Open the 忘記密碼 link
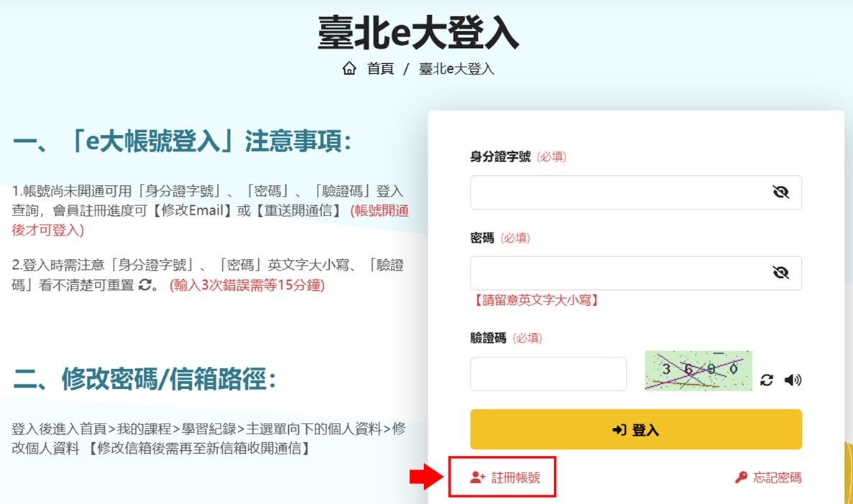Image resolution: width=853 pixels, height=504 pixels. pyautogui.click(x=777, y=477)
